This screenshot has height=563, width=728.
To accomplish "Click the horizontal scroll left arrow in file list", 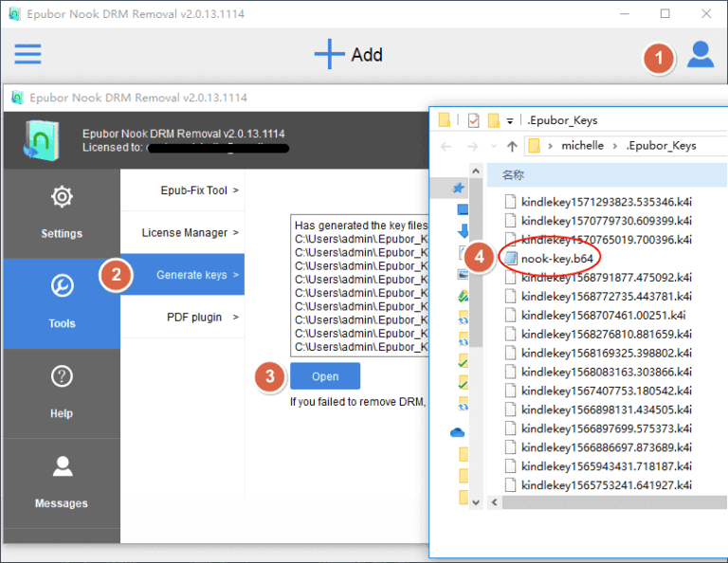I will pyautogui.click(x=495, y=502).
